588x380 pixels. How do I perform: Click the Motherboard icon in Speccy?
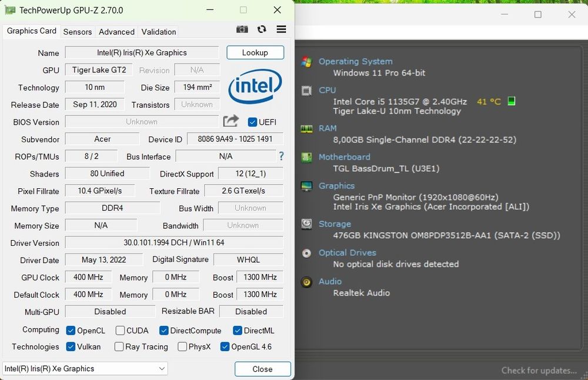click(306, 157)
